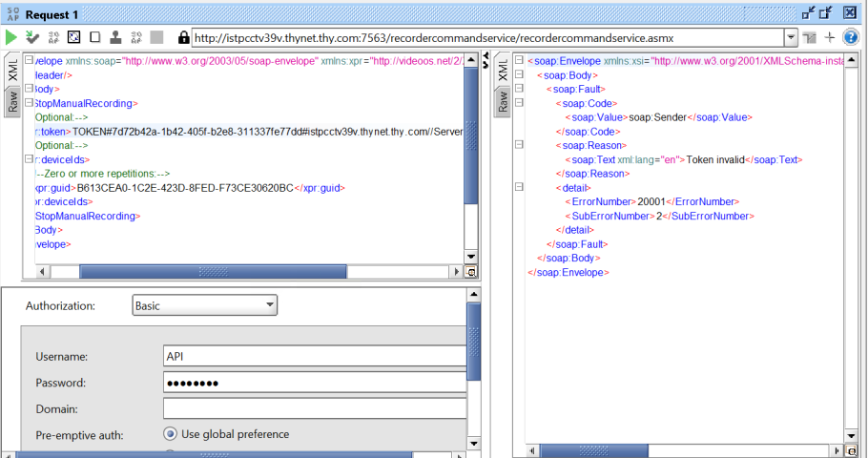Select the Use global preference radio button
Viewport: 868px width, 458px height.
coord(170,434)
